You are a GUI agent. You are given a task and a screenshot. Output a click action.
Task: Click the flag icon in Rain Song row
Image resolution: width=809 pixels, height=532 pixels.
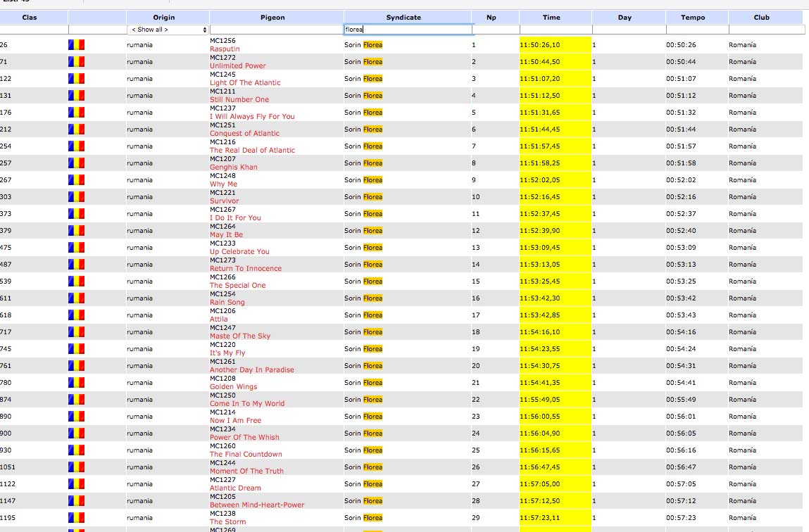pyautogui.click(x=76, y=298)
